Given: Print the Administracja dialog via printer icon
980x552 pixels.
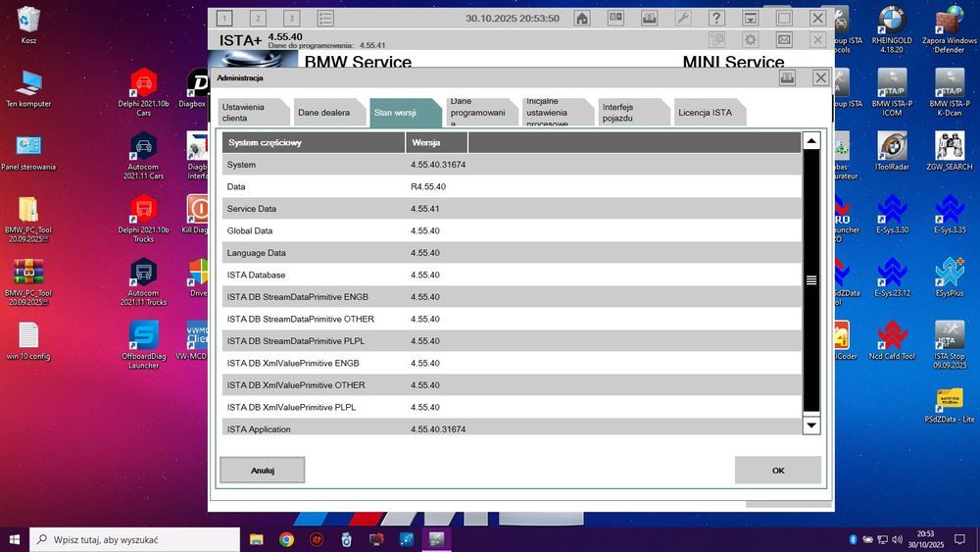Looking at the screenshot, I should (788, 78).
